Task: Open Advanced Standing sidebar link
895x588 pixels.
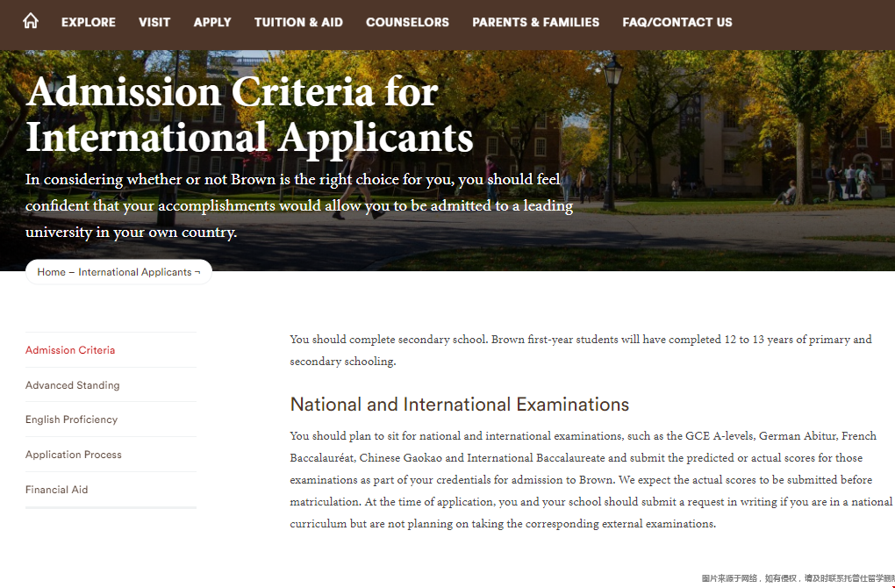Action: coord(72,385)
